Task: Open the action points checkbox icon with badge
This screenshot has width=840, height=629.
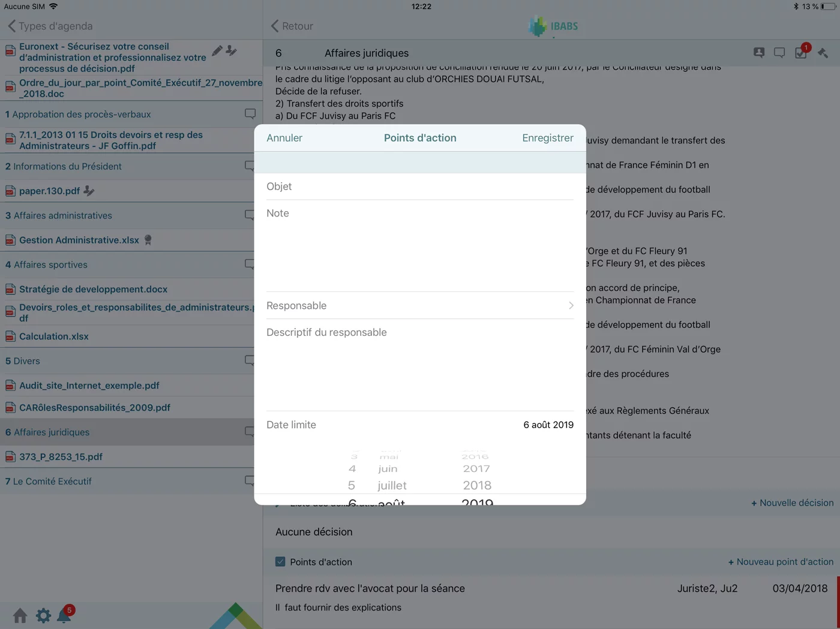Action: (802, 52)
